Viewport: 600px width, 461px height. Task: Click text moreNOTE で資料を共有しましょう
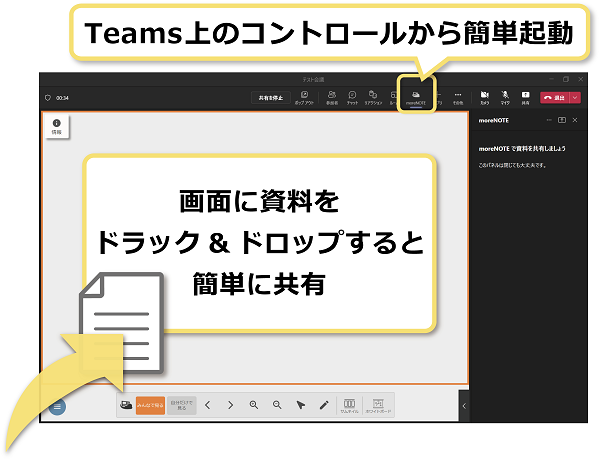click(x=522, y=148)
